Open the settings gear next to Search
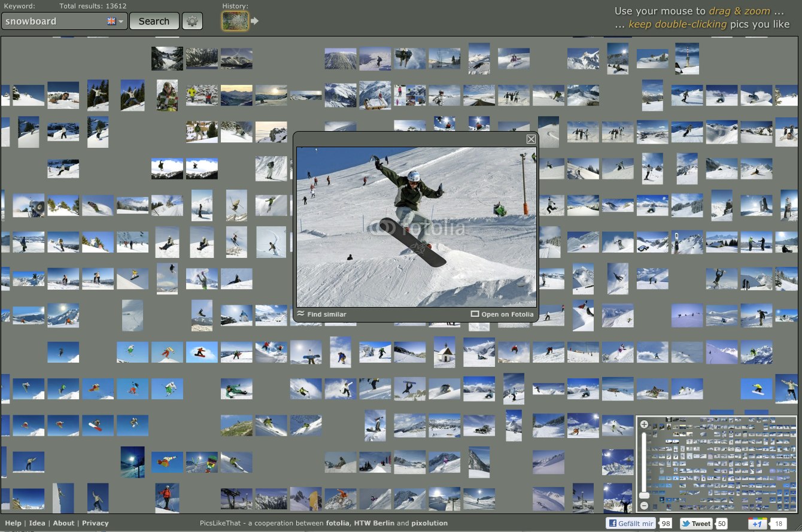 pos(192,21)
